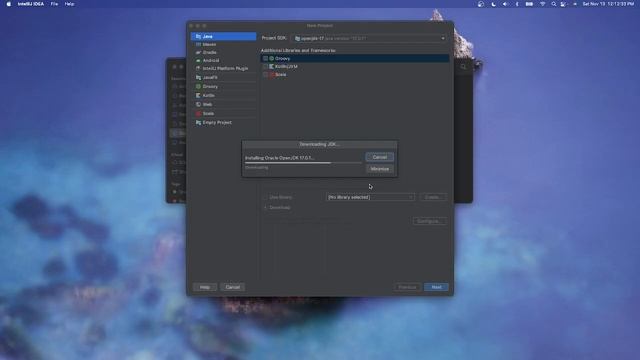Image resolution: width=640 pixels, height=360 pixels.
Task: Click the JavaFX folder icon
Action: pyautogui.click(x=198, y=78)
